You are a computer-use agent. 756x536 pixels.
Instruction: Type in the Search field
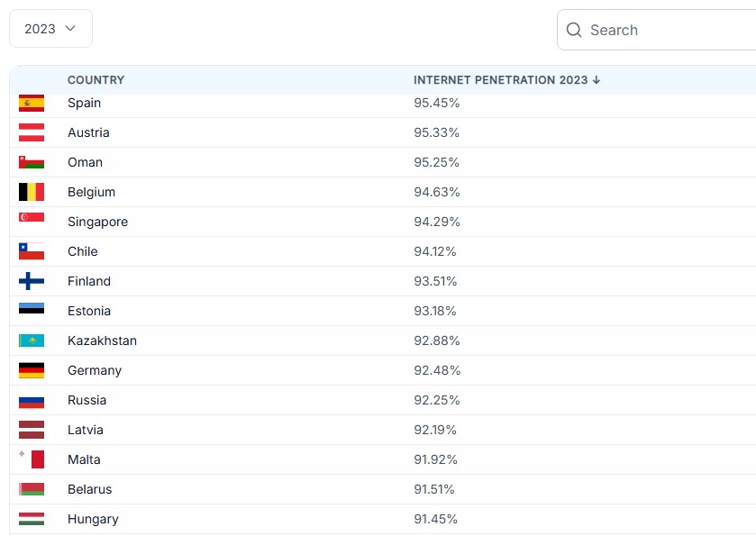[x=667, y=30]
